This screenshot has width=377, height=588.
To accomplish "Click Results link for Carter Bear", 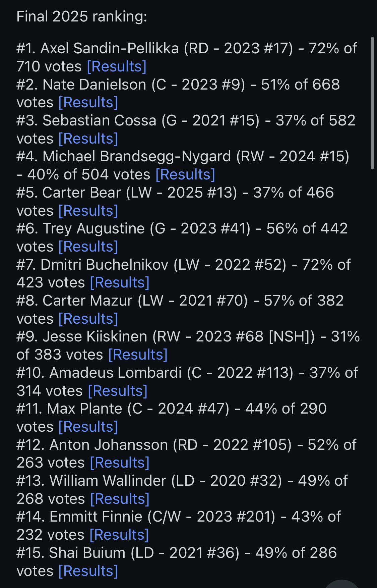I will 88,211.
